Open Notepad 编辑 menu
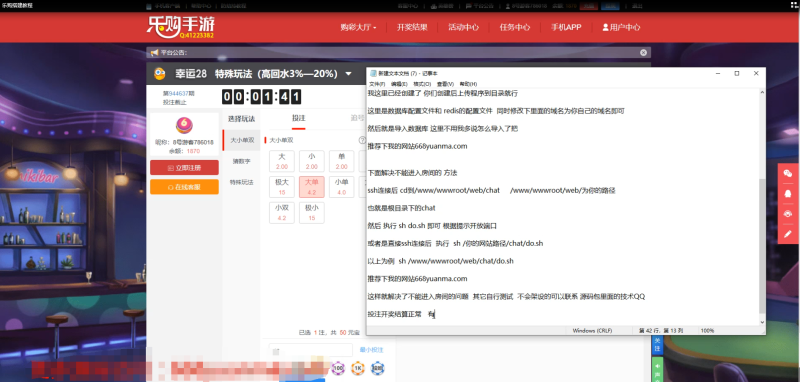This screenshot has width=800, height=382. [x=399, y=84]
